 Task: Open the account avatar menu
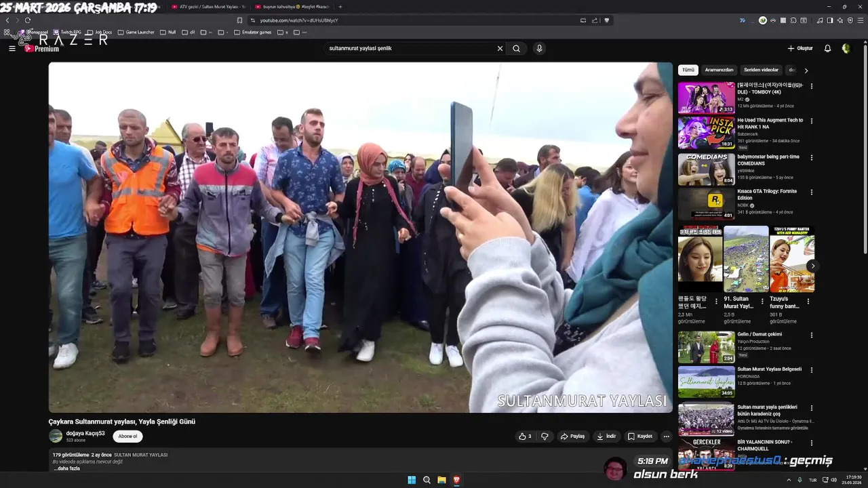pos(846,48)
